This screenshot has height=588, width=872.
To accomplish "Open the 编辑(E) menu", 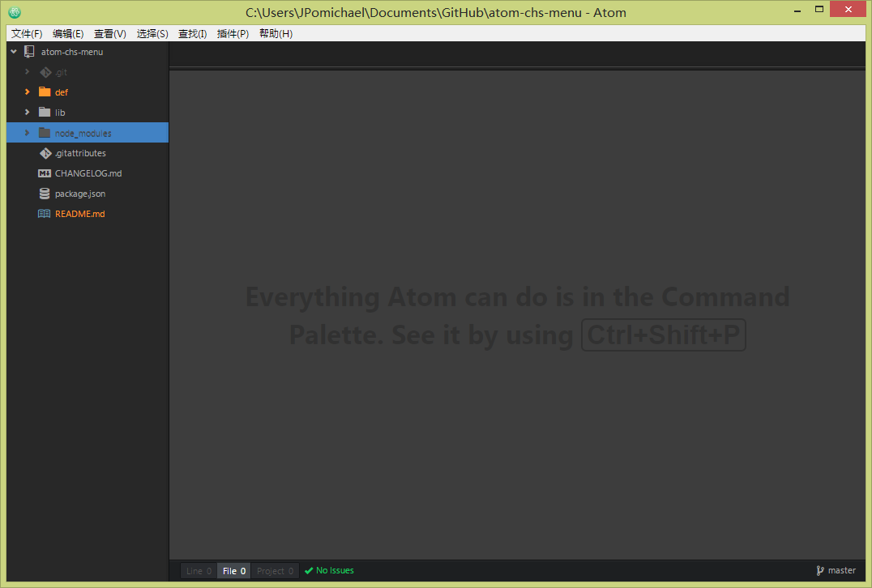I will [x=68, y=33].
